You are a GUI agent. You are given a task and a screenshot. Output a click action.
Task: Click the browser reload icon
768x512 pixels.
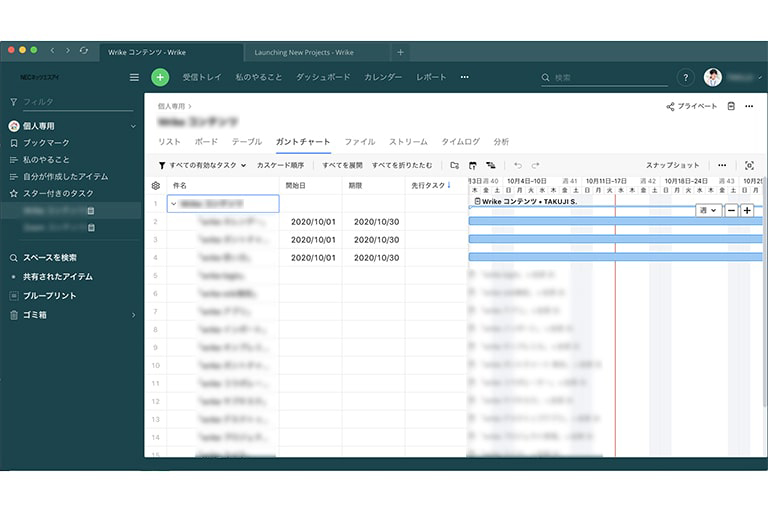click(84, 50)
